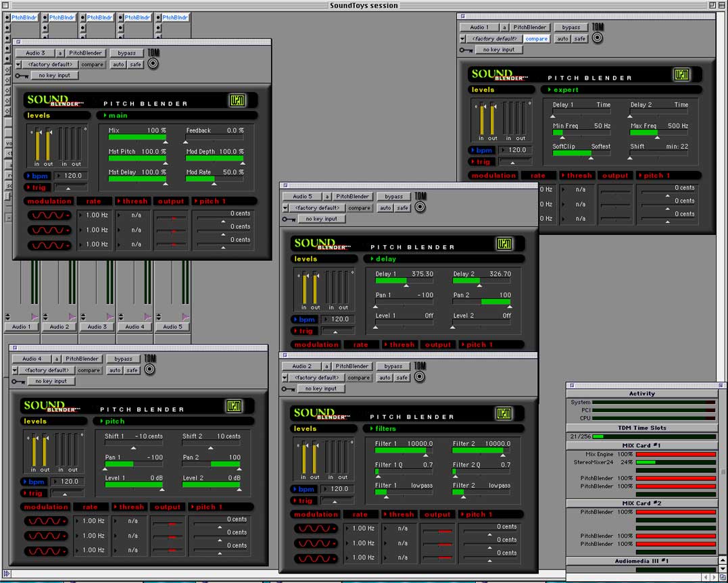Open the no key input selector in the Audio 2 window
Screen dimensions: 728x583
321,388
